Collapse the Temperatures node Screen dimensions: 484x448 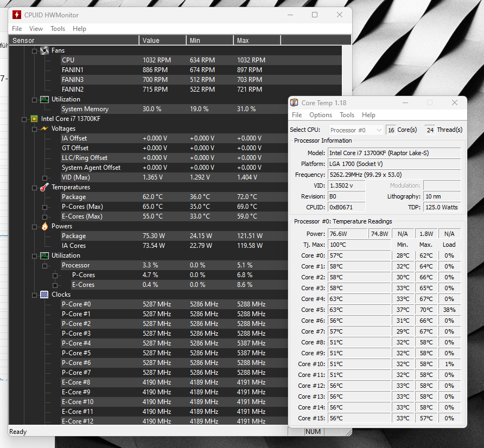pos(34,188)
